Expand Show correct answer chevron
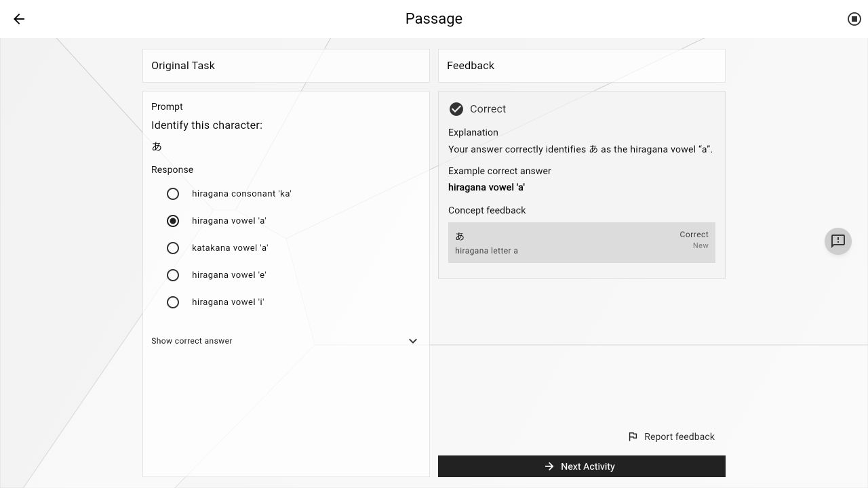The width and height of the screenshot is (868, 488). (x=413, y=341)
